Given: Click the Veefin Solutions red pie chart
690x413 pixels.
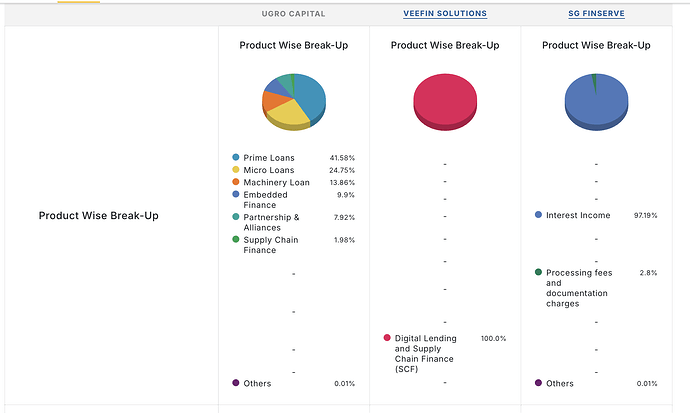Looking at the screenshot, I should pos(445,102).
